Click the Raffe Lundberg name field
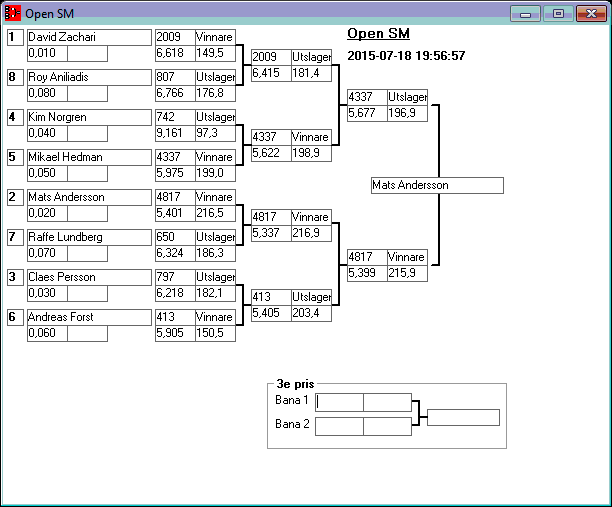612x507 pixels. pos(88,237)
